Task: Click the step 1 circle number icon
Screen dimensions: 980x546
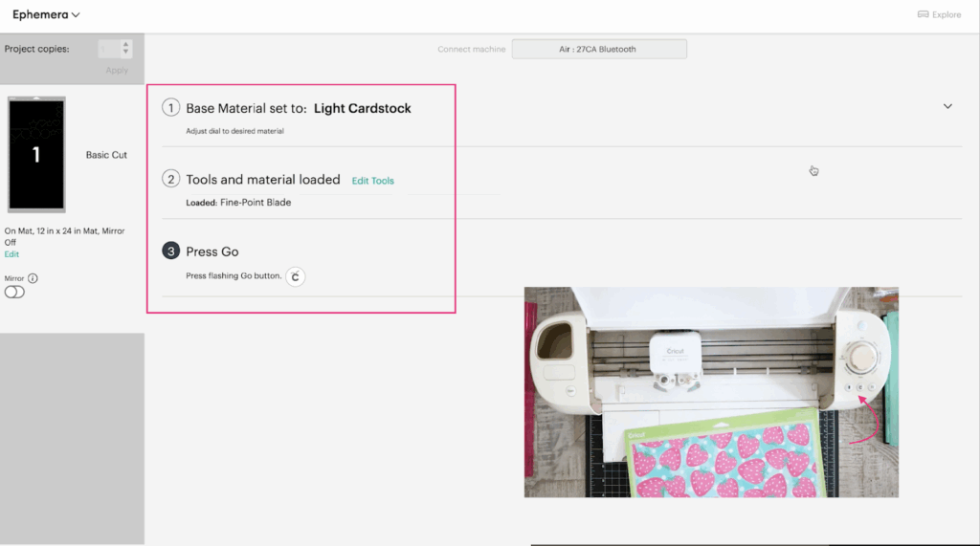Action: tap(170, 107)
